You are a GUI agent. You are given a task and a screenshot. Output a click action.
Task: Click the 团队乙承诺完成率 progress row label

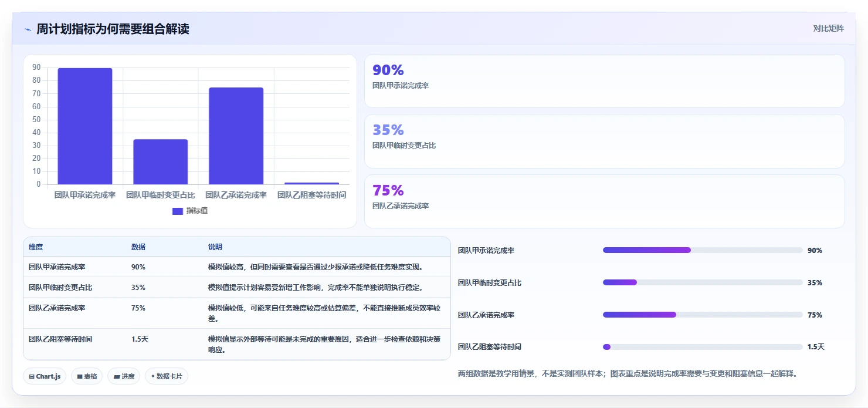coord(486,315)
